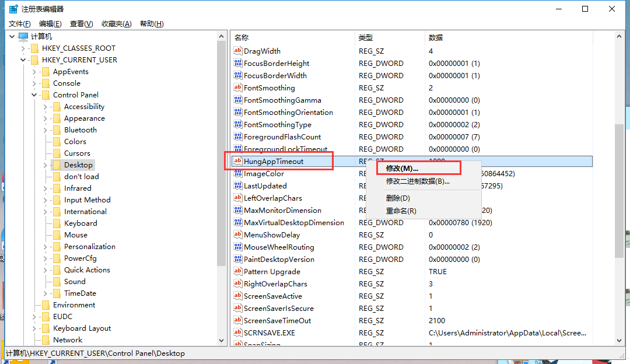The height and width of the screenshot is (364, 630).
Task: Click the folder icon for Colors key
Action: 57,142
